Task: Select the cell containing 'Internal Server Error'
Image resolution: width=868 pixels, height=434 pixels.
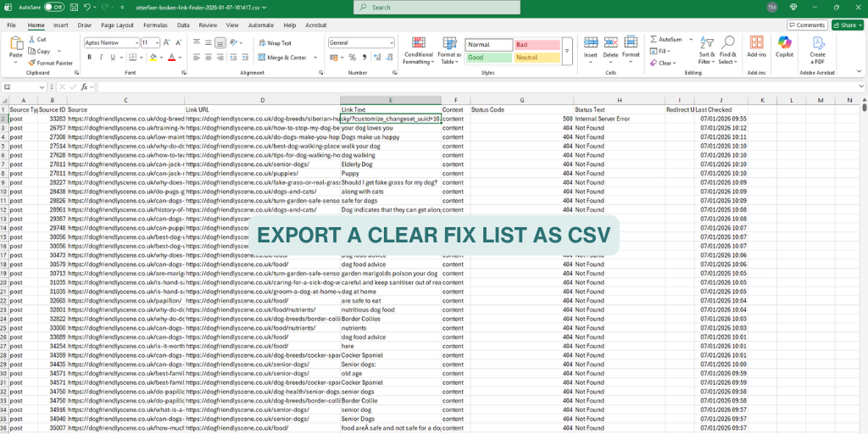Action: [x=619, y=119]
